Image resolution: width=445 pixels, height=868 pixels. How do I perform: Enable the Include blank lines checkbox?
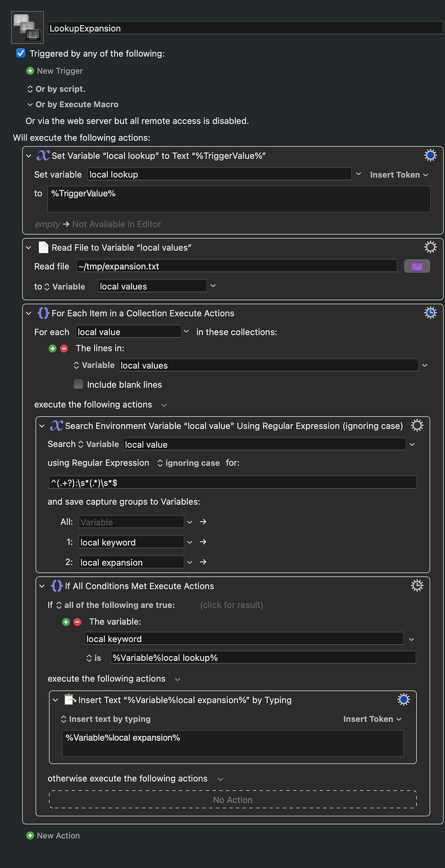click(x=78, y=384)
